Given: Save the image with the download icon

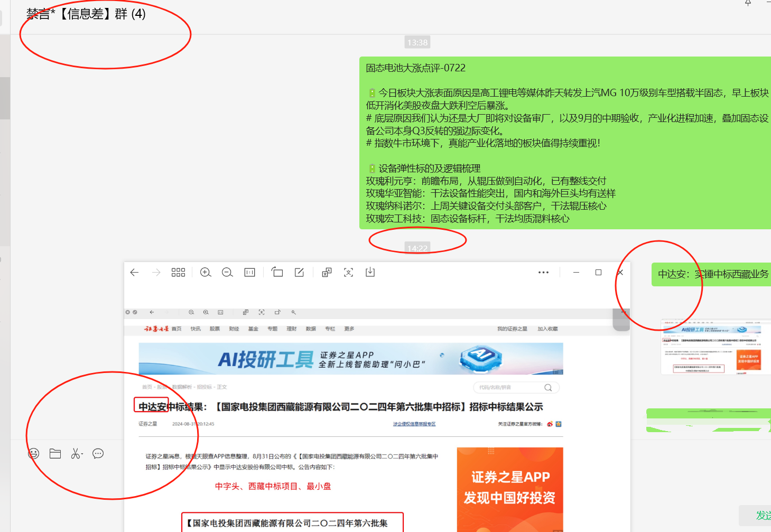Looking at the screenshot, I should point(370,272).
